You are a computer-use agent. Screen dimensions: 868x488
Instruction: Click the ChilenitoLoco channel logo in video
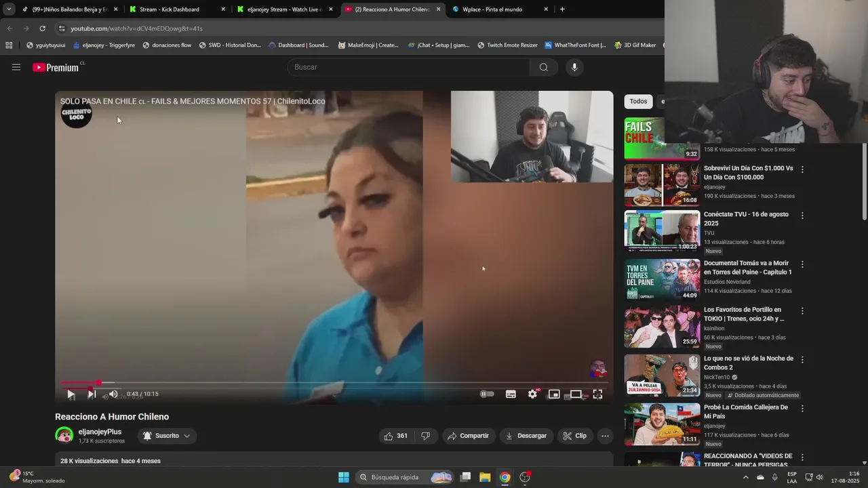(x=76, y=113)
